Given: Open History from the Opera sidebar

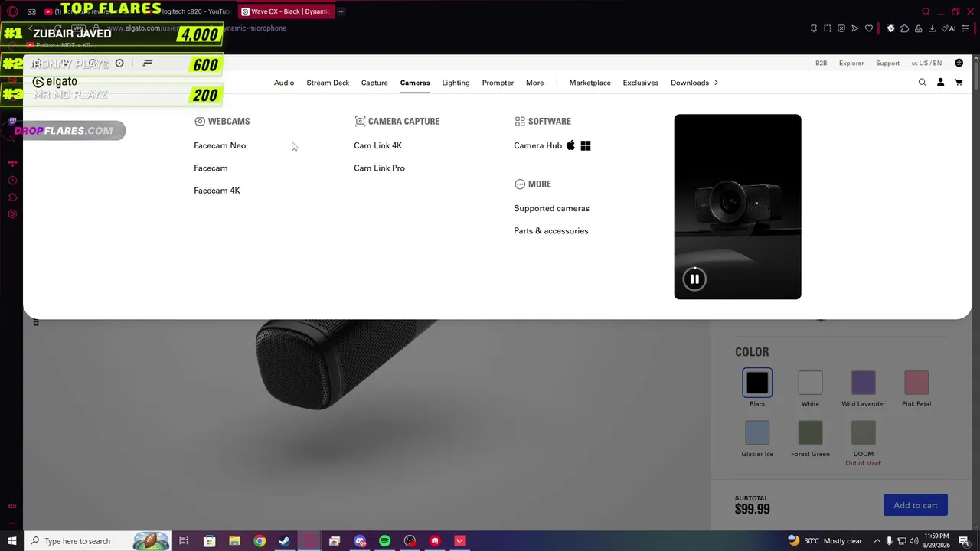Looking at the screenshot, I should coord(12,181).
